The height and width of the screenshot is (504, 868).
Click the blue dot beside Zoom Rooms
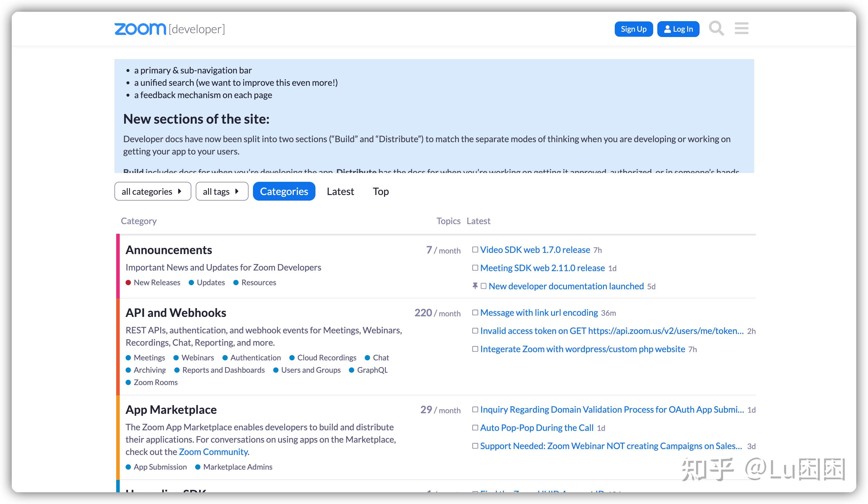pyautogui.click(x=128, y=383)
